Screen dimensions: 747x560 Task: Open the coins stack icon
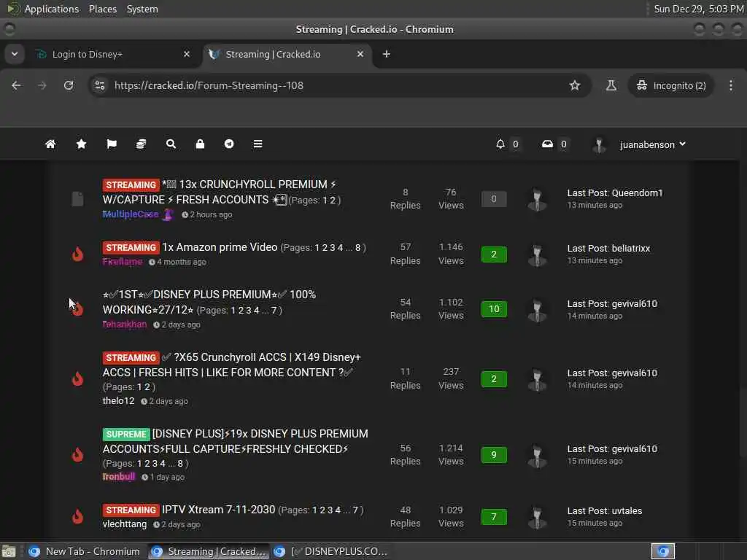point(141,144)
